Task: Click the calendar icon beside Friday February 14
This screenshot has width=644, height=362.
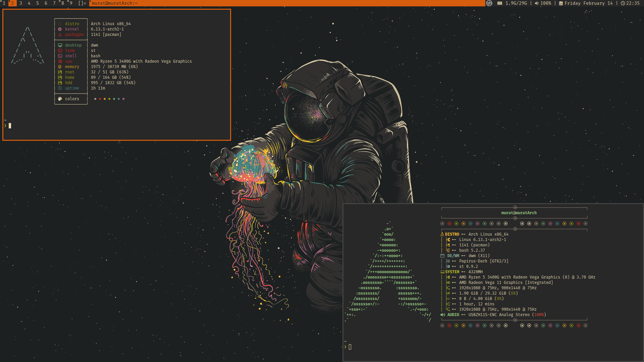Action: pos(561,3)
